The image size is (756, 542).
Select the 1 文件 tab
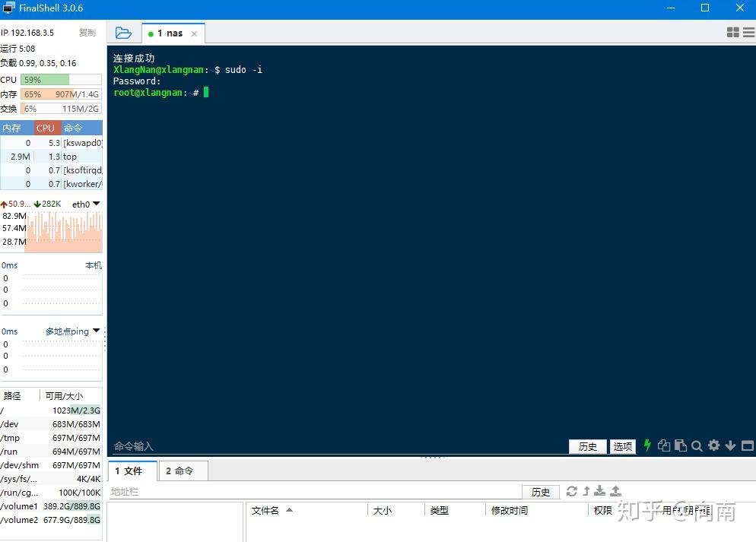click(132, 471)
